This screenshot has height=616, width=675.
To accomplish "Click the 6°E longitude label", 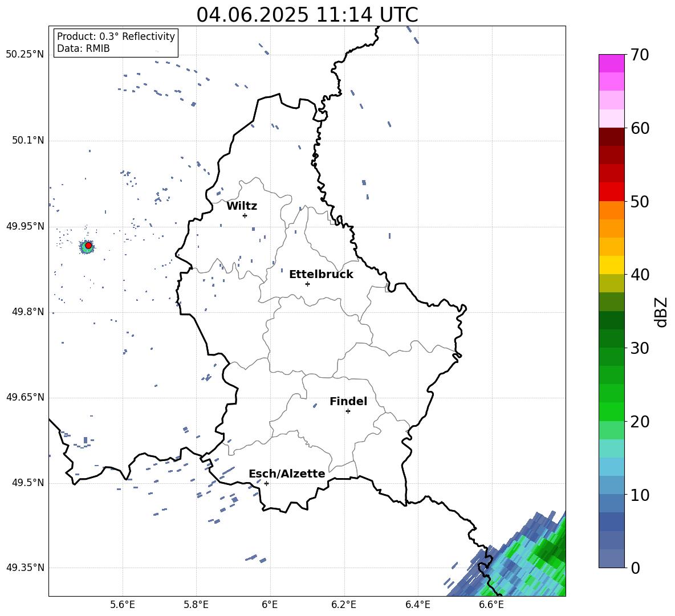I will click(x=270, y=605).
